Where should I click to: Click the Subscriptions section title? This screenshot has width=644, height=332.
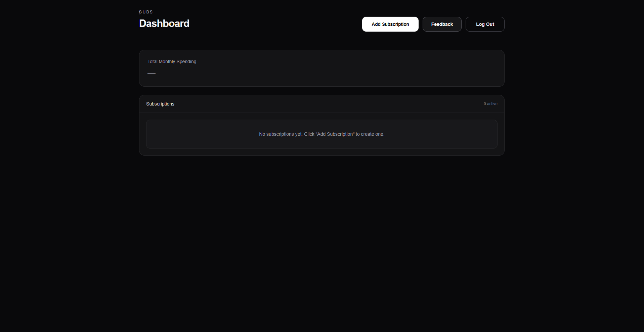point(160,104)
